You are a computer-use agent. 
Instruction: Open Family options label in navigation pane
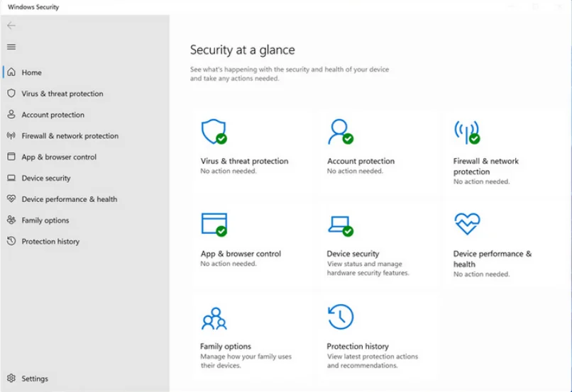click(x=45, y=220)
